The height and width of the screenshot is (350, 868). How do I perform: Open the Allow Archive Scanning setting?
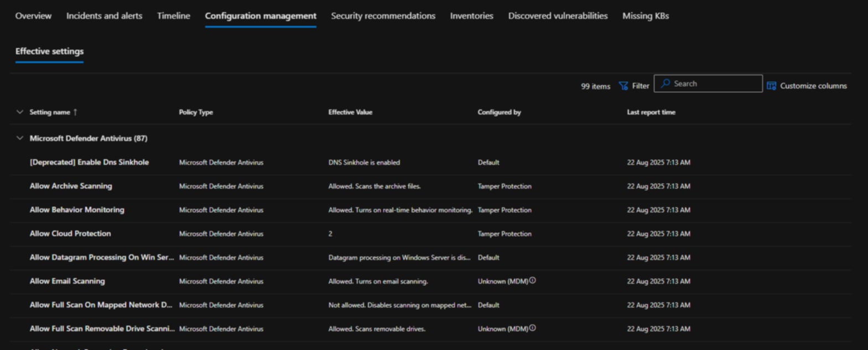(x=71, y=186)
